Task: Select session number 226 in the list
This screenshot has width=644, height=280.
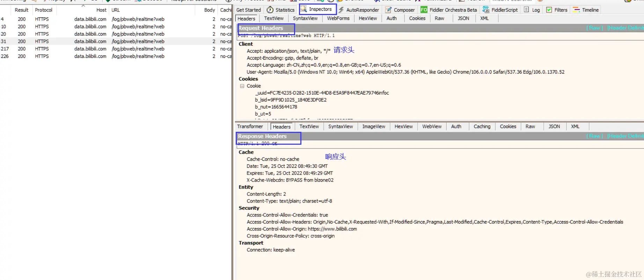Action: pyautogui.click(x=116, y=56)
